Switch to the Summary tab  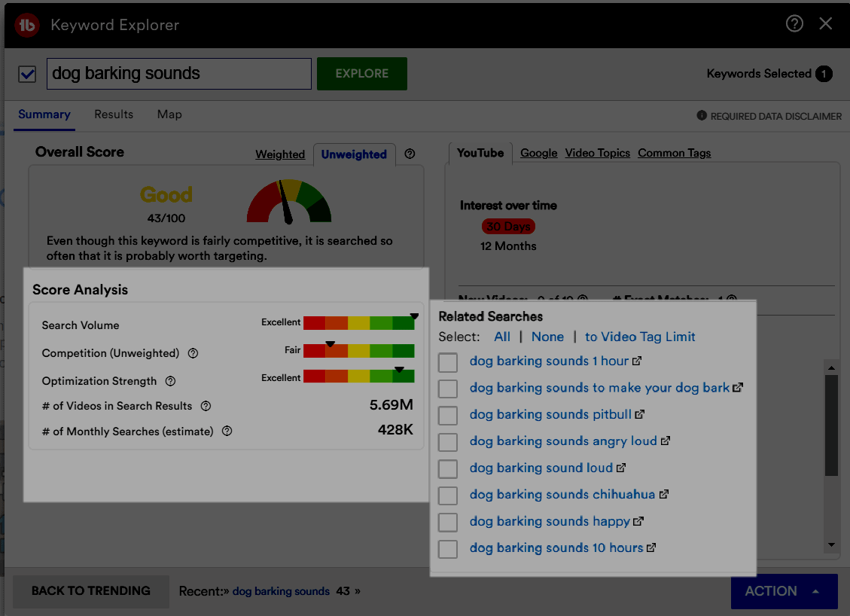click(x=44, y=114)
